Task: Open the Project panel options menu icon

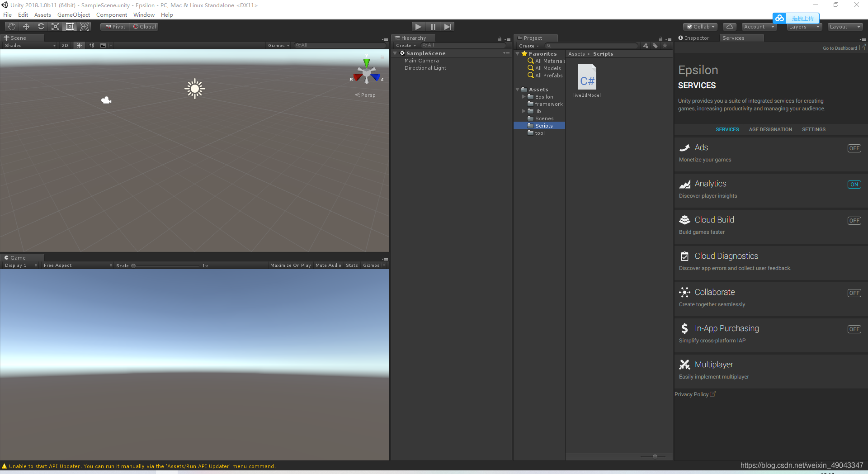Action: pyautogui.click(x=668, y=39)
